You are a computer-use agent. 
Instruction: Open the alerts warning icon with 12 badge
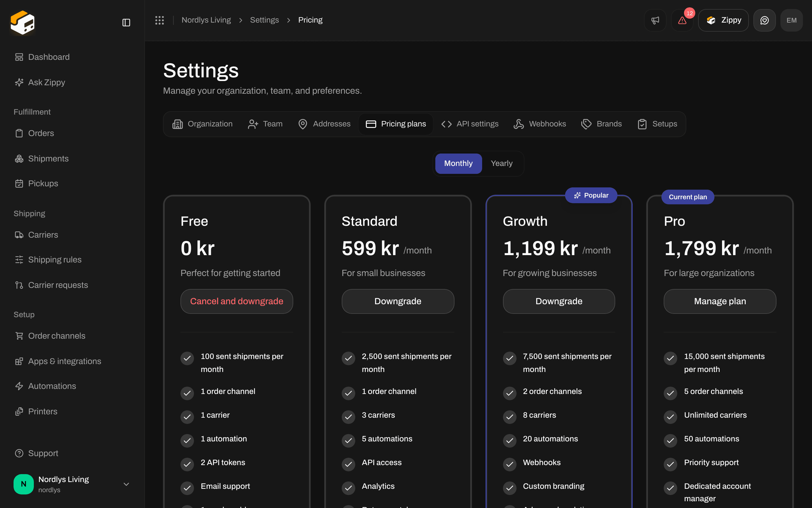point(682,20)
